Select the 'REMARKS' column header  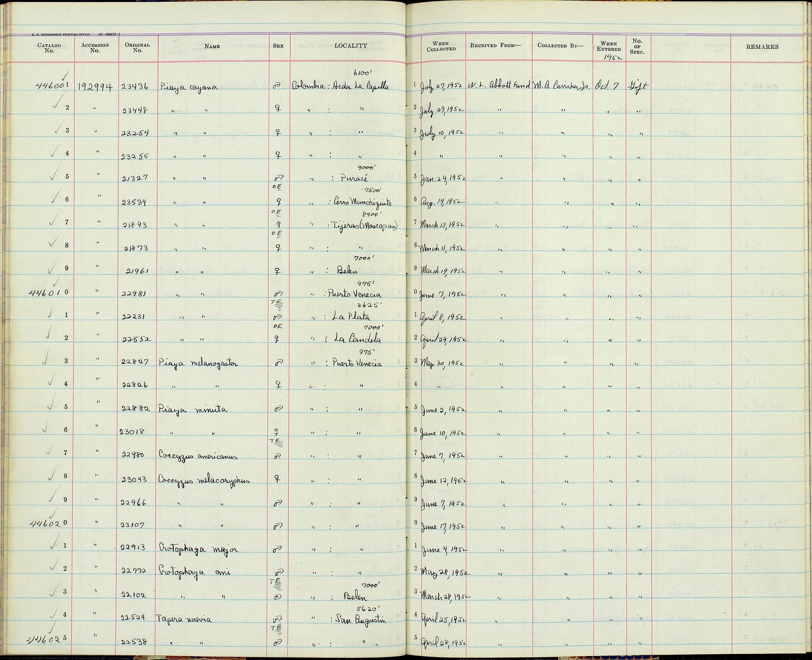click(762, 47)
